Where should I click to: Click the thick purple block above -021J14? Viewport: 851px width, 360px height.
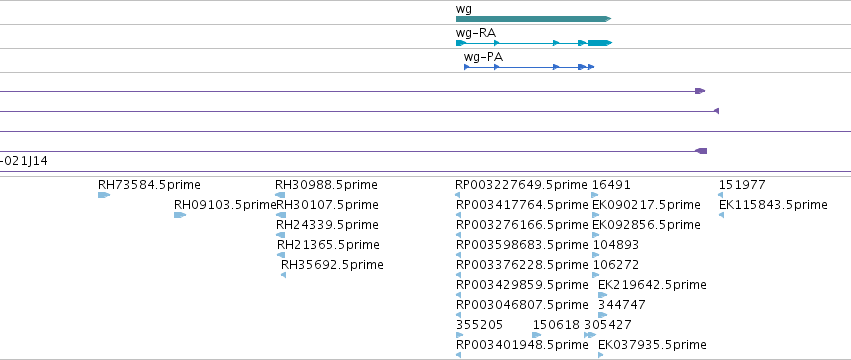click(x=701, y=151)
